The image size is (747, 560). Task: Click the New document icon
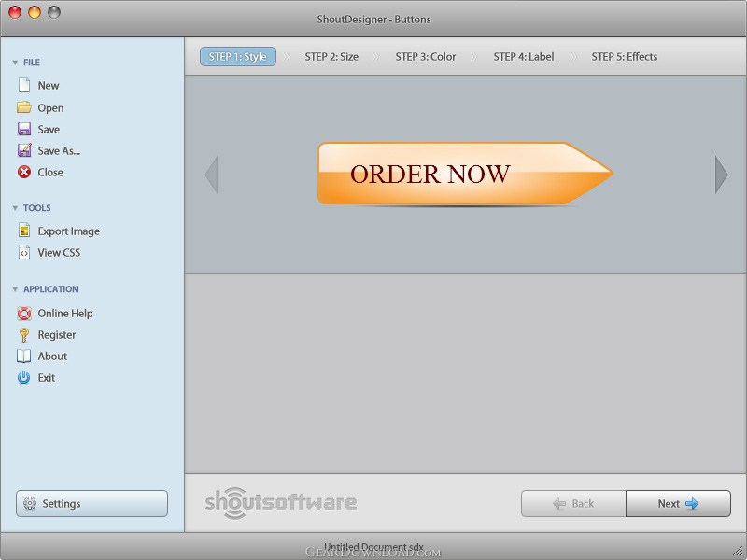[24, 85]
